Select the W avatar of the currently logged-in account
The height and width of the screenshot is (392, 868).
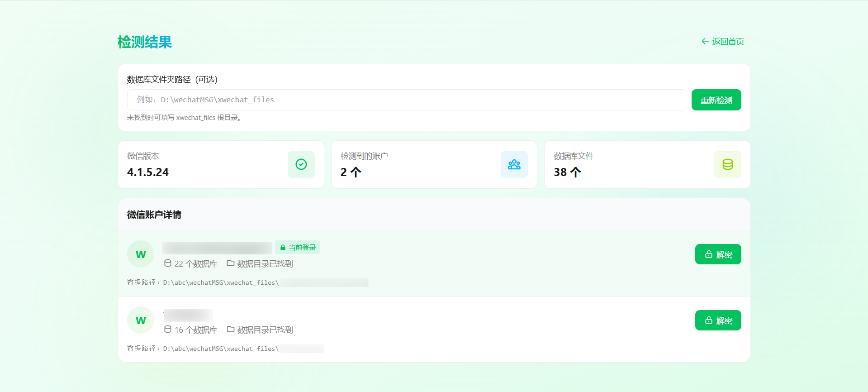pyautogui.click(x=141, y=254)
